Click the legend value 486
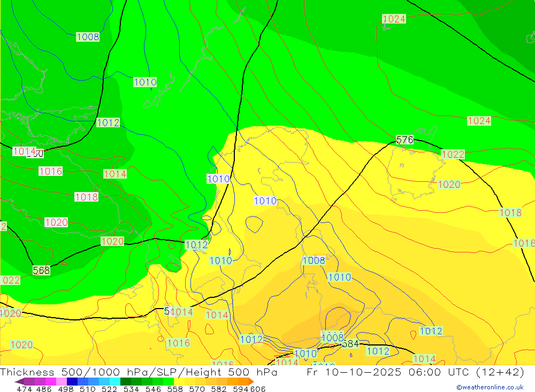This screenshot has width=535, height=392. tap(44, 389)
